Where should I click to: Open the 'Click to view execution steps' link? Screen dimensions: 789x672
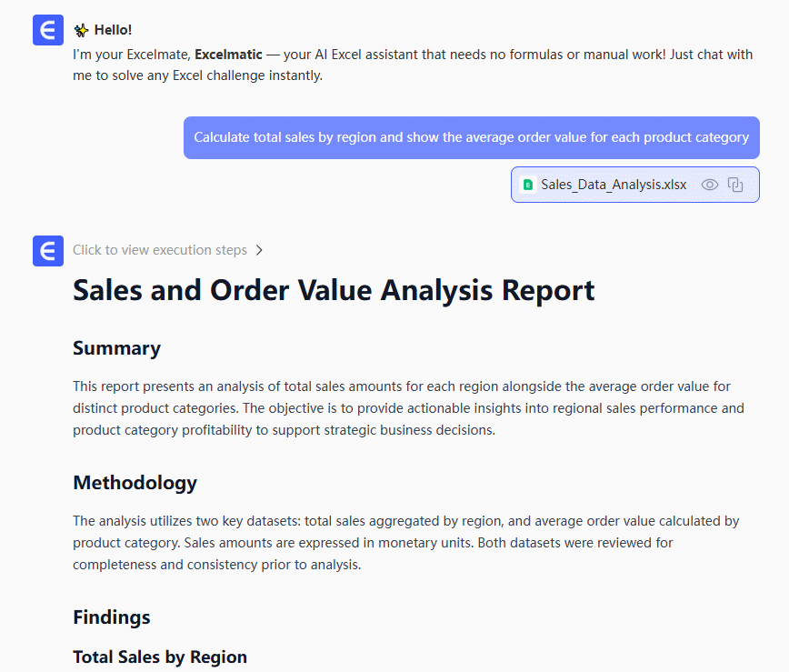point(159,250)
